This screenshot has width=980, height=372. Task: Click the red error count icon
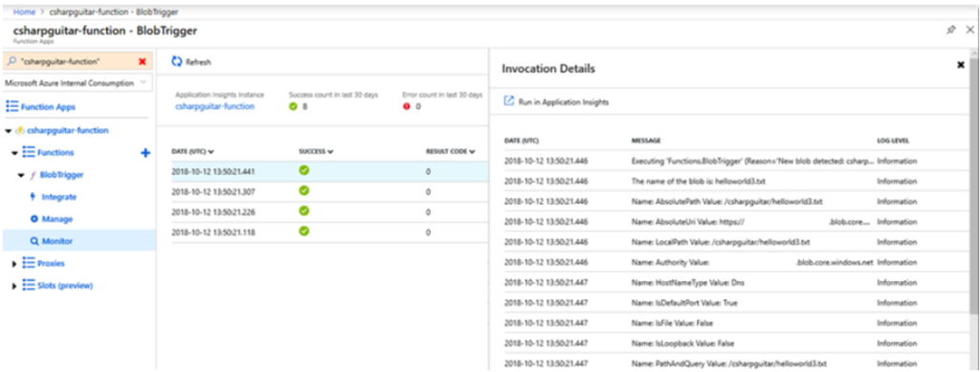[x=407, y=107]
